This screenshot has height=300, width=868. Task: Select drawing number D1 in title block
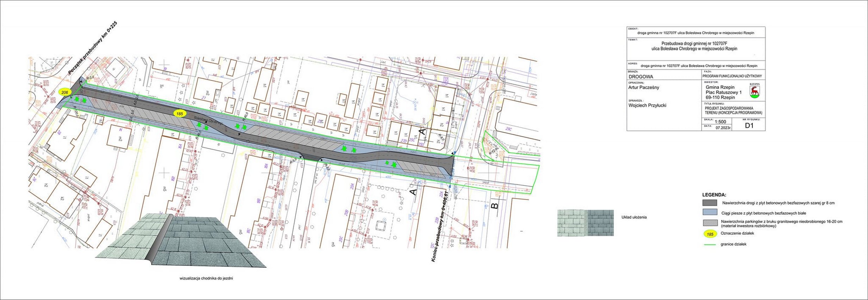coord(749,126)
